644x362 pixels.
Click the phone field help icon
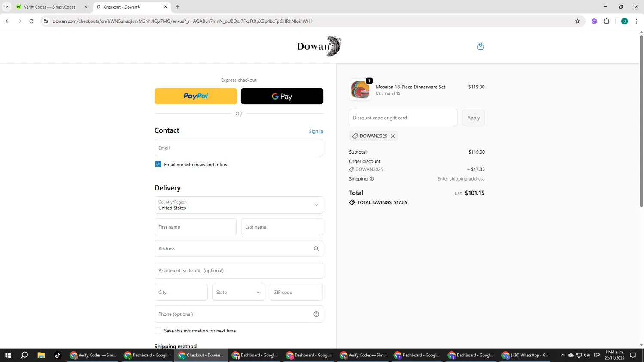[316, 314]
